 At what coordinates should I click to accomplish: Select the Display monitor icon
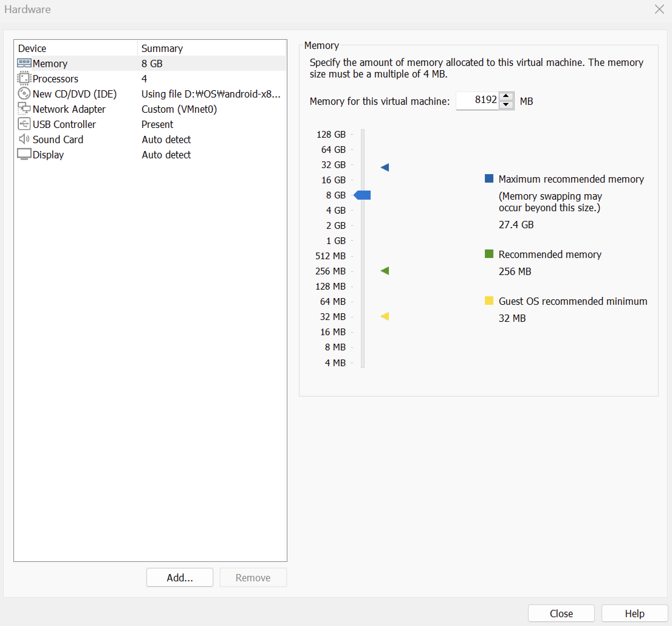pyautogui.click(x=24, y=154)
